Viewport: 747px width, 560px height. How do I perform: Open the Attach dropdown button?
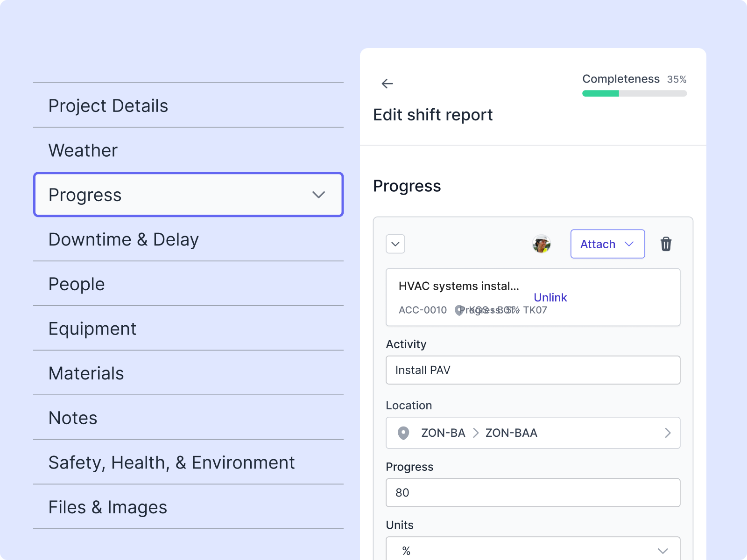click(x=607, y=244)
